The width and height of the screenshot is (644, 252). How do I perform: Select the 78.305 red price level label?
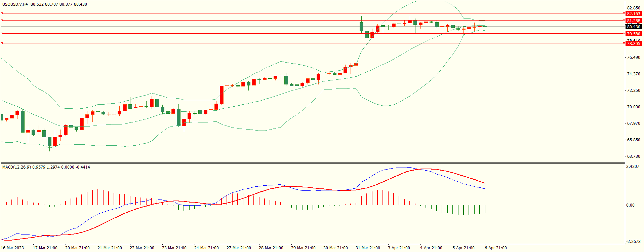click(634, 44)
